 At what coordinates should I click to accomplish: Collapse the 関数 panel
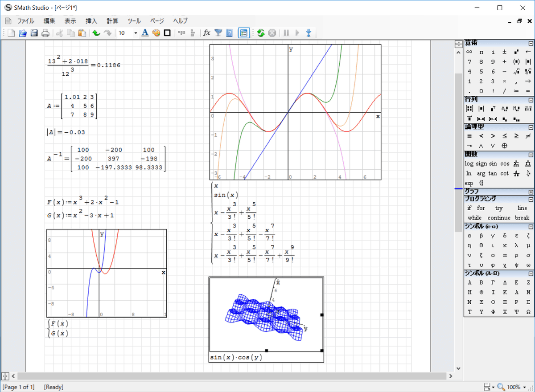pyautogui.click(x=531, y=155)
